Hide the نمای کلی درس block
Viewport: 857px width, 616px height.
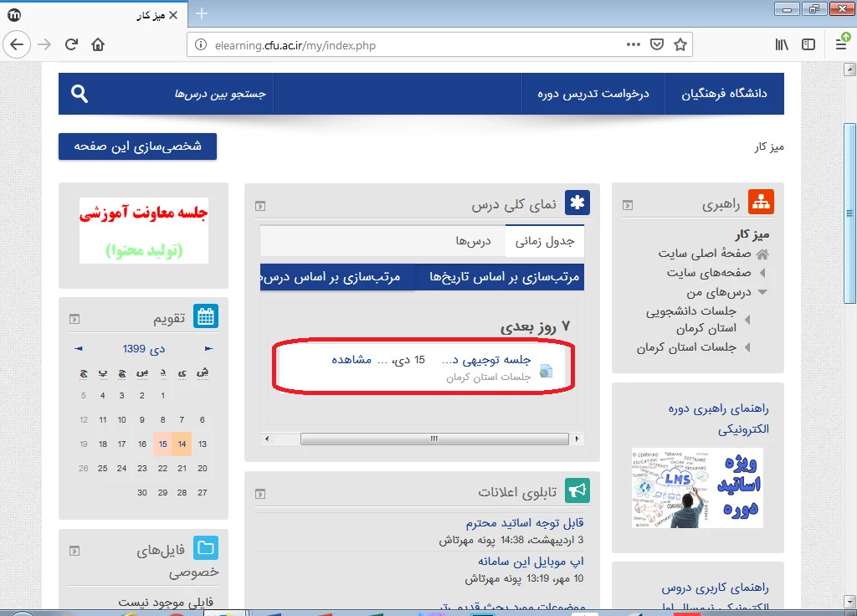click(x=259, y=205)
